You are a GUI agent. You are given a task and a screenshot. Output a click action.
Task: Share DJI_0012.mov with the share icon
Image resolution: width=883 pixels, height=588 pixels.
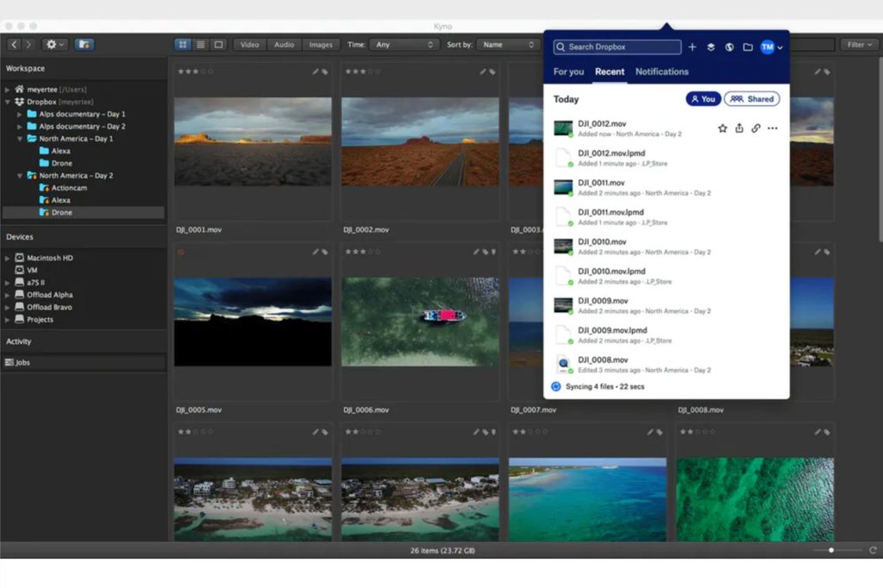tap(739, 128)
